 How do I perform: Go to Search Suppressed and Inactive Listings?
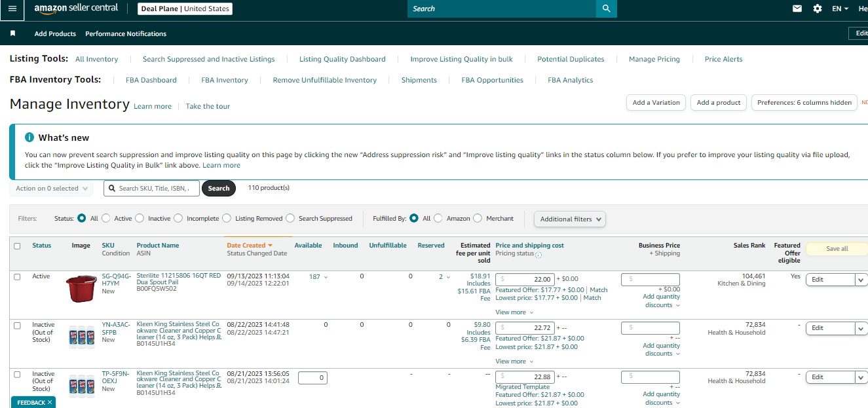tap(209, 59)
